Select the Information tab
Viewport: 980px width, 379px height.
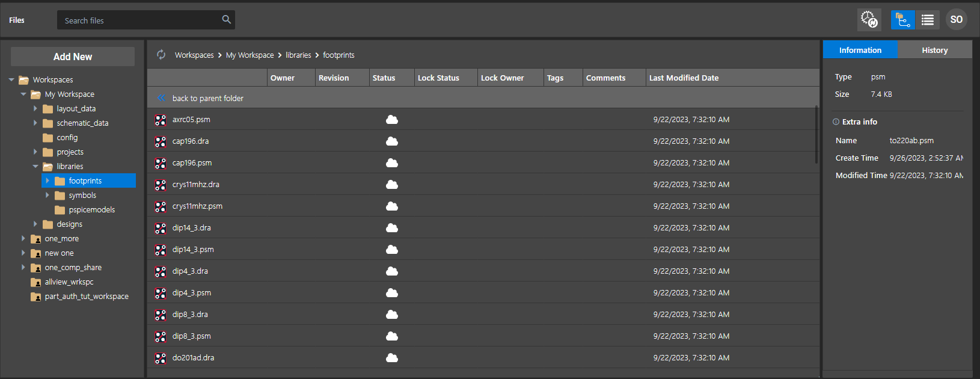click(x=860, y=50)
